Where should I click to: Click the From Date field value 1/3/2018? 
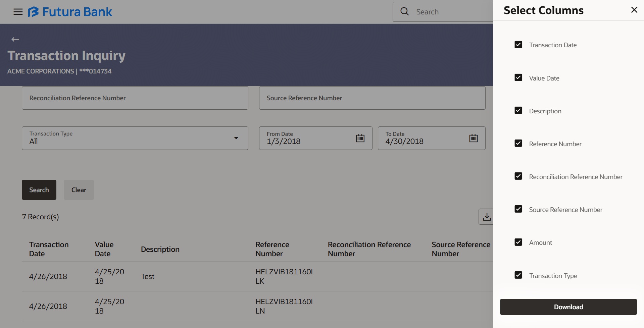point(284,142)
